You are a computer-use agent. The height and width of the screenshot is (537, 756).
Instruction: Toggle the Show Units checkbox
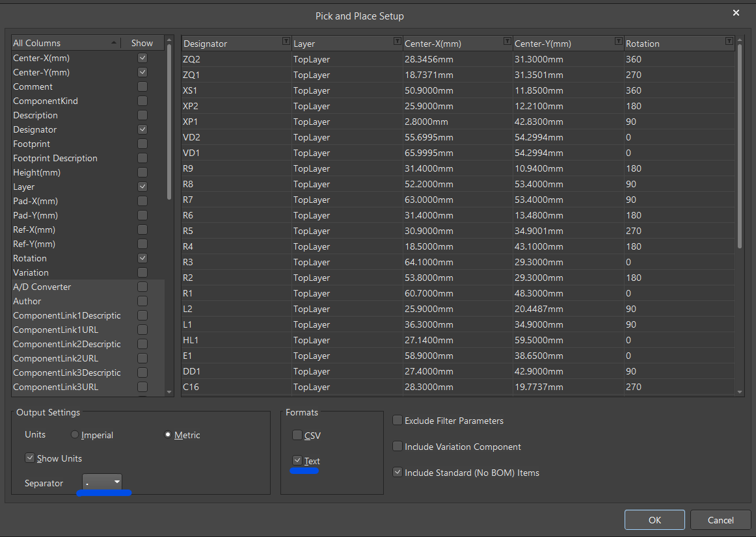pos(30,458)
